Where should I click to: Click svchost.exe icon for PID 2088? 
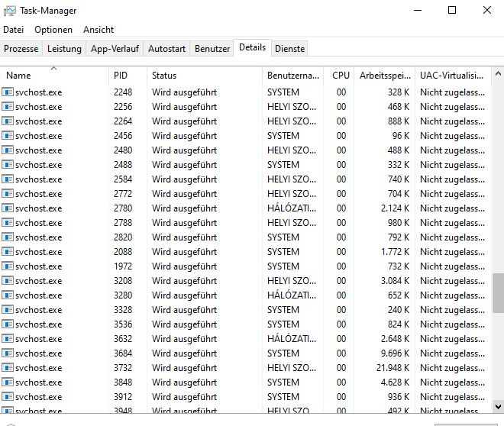(x=8, y=251)
